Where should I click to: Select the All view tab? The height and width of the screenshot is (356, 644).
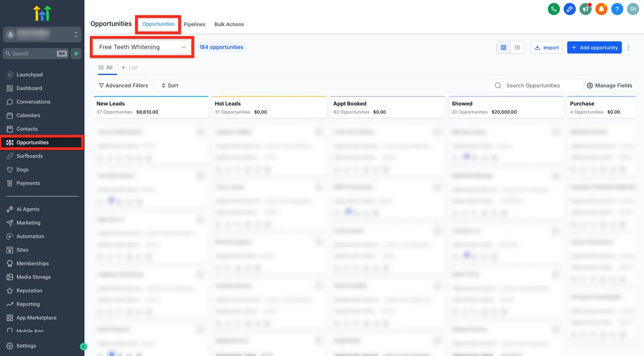click(x=105, y=67)
